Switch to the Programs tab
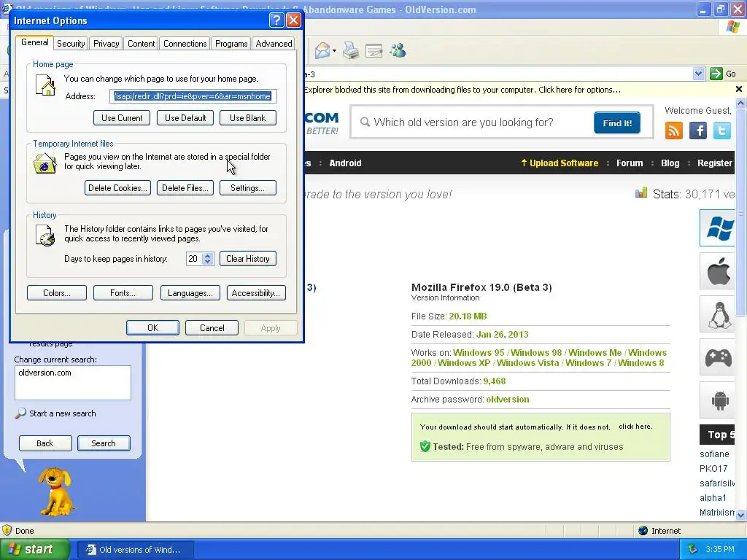This screenshot has height=560, width=747. [231, 43]
